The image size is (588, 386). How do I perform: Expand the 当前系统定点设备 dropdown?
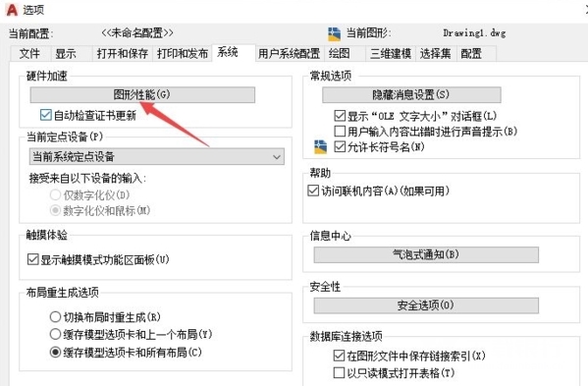point(157,157)
